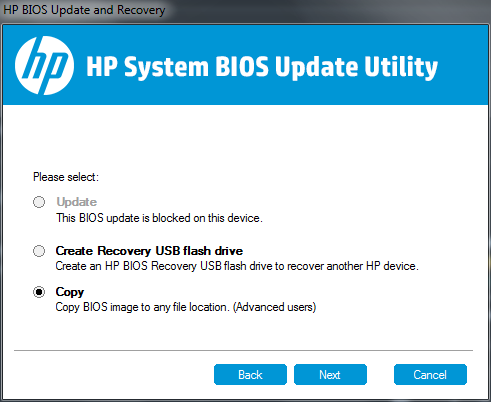Click the bold Copy option label

[70, 292]
